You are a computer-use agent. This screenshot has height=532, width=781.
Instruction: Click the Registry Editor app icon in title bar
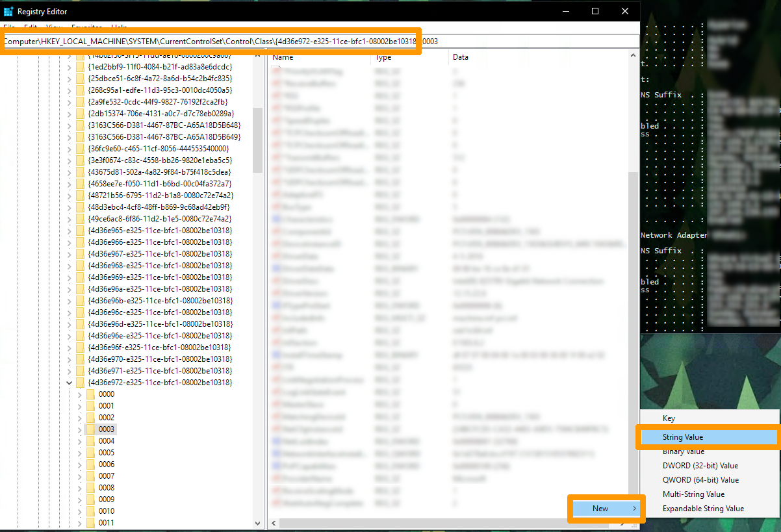(8, 11)
